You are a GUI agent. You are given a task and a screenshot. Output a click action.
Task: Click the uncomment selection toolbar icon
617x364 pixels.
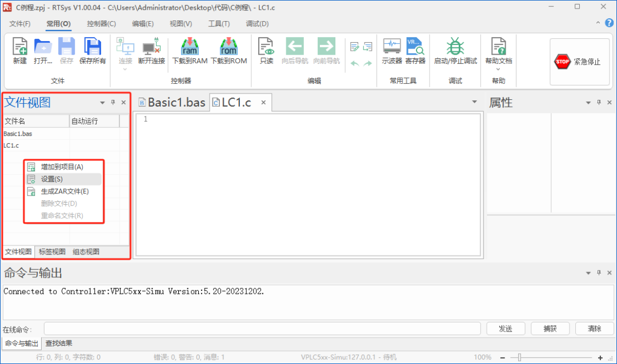[x=367, y=47]
